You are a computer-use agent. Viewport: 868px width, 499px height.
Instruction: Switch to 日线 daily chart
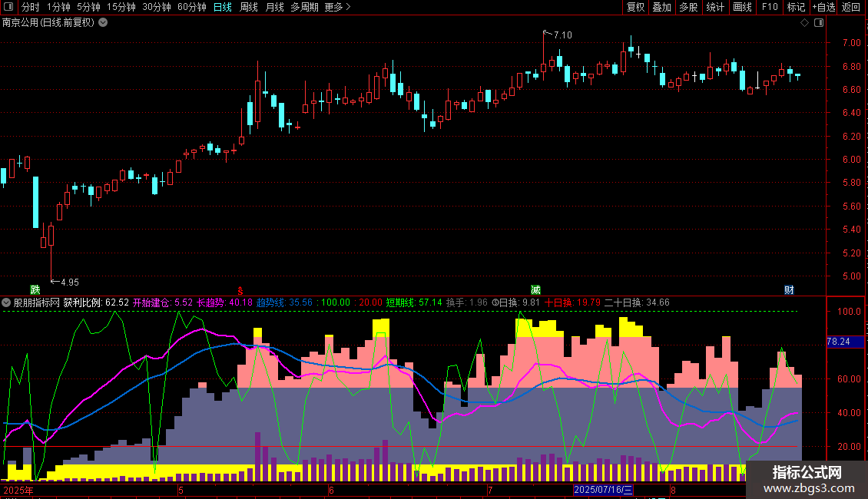(223, 7)
